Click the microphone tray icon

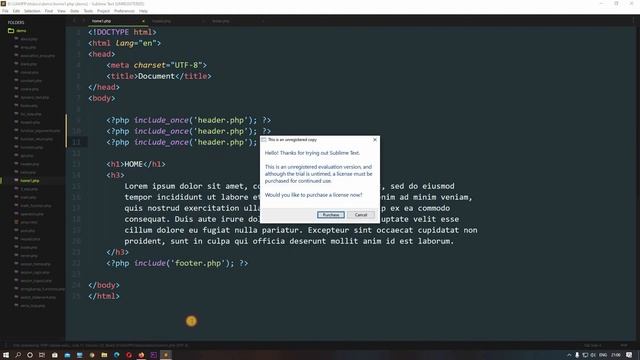click(577, 355)
